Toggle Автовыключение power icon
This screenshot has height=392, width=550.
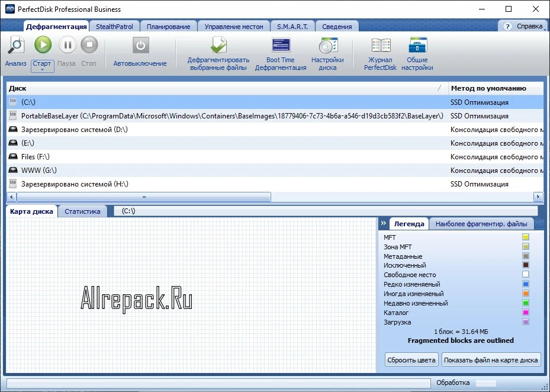[x=141, y=45]
